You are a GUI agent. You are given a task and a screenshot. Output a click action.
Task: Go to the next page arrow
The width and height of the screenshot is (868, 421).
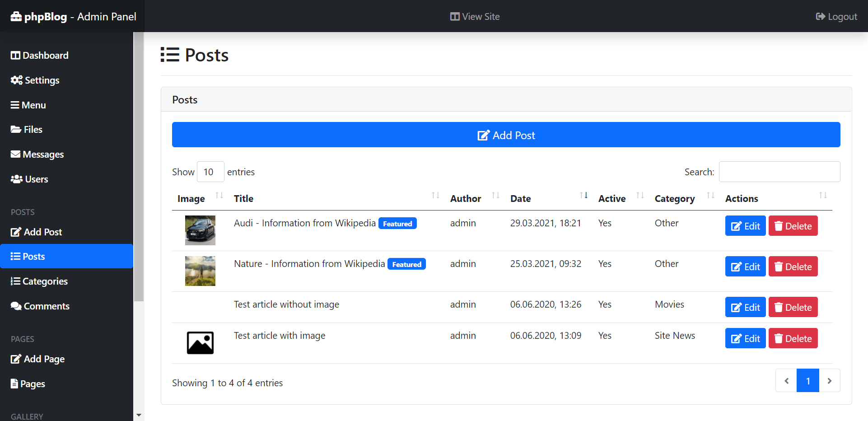coord(829,381)
